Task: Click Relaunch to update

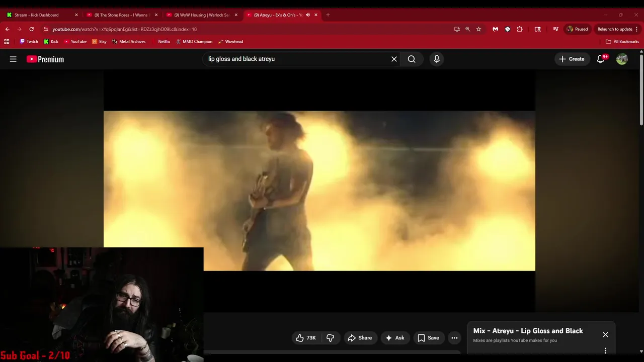Action: pyautogui.click(x=615, y=29)
